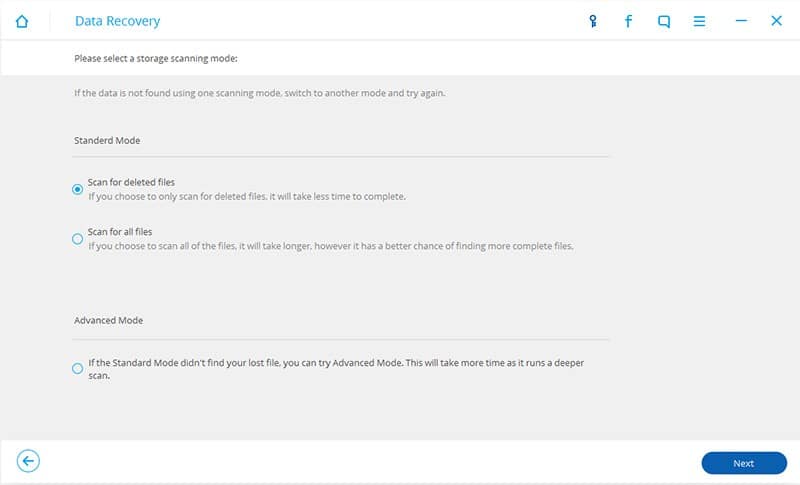Open the hamburger menu
Image resolution: width=800 pixels, height=485 pixels.
point(700,21)
